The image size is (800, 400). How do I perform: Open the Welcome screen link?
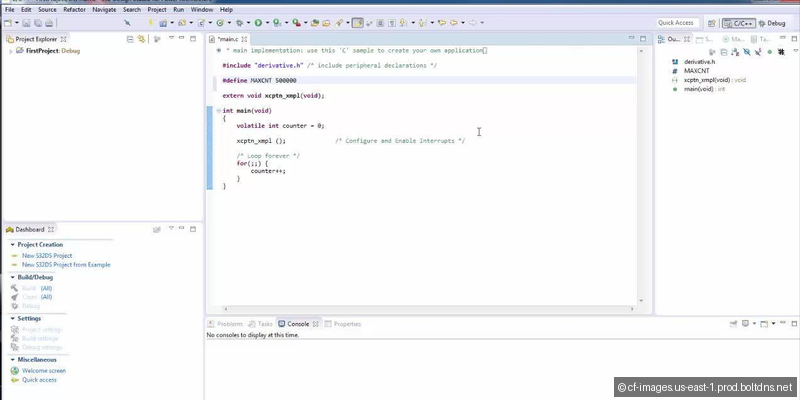[43, 370]
